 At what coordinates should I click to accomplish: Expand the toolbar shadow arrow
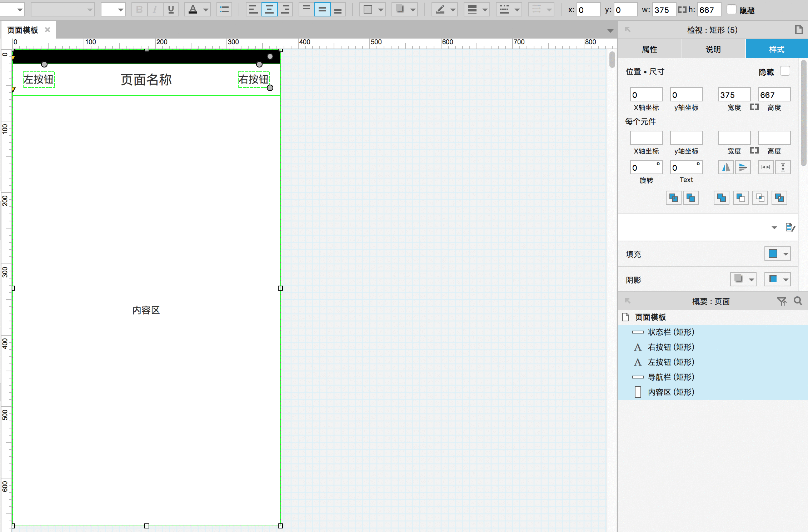point(413,10)
